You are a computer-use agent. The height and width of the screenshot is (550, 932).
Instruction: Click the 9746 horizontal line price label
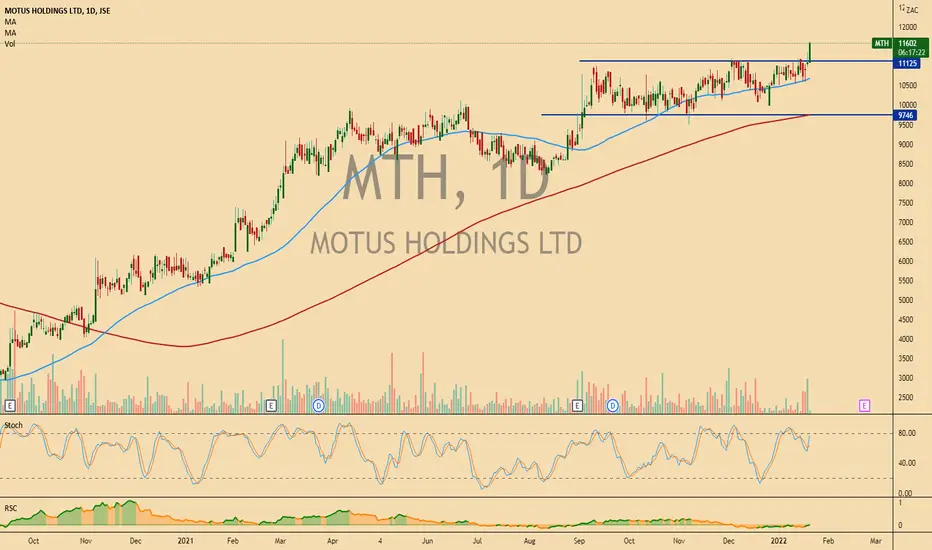pyautogui.click(x=905, y=115)
